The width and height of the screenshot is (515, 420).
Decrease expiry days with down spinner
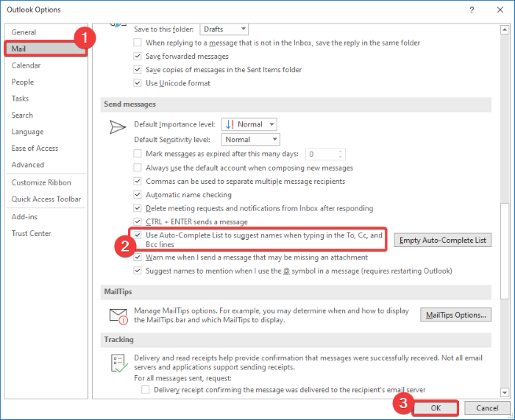(x=340, y=157)
